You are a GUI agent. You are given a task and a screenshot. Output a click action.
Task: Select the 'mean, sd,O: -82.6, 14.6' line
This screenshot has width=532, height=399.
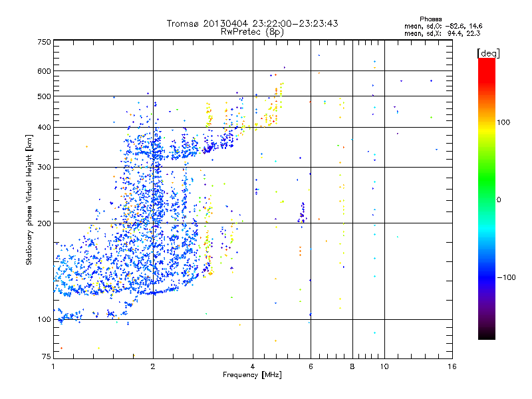[x=443, y=26]
